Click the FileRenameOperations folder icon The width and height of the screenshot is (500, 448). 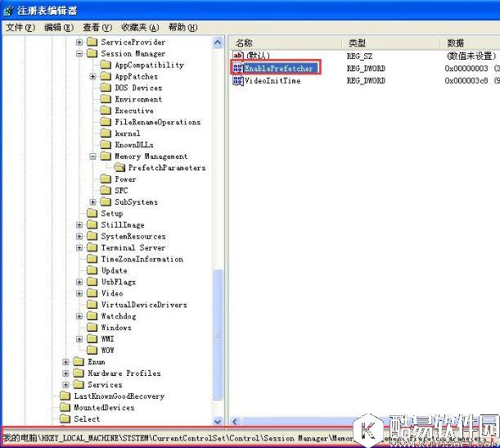click(106, 122)
